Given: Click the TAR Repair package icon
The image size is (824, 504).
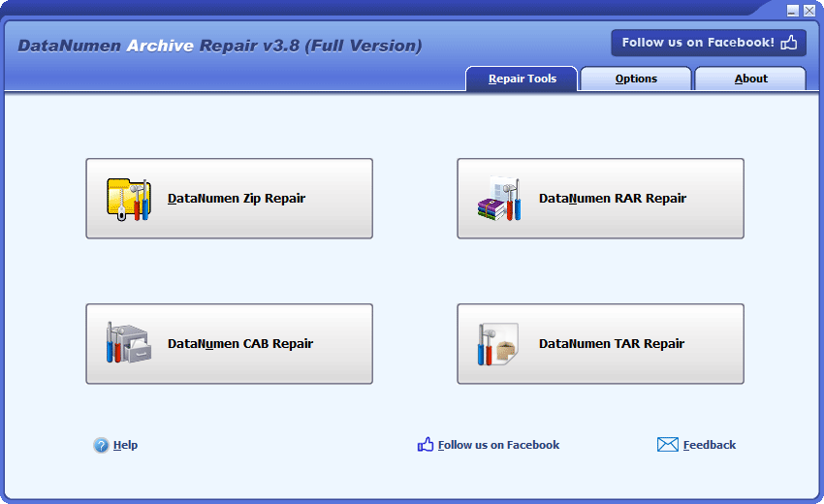Looking at the screenshot, I should pos(499,343).
